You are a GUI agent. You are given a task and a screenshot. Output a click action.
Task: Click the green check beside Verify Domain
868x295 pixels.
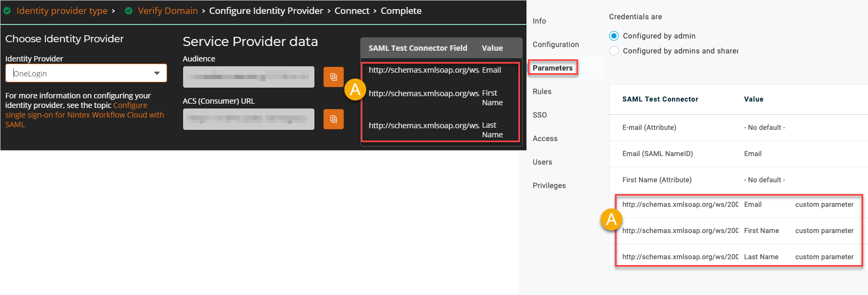129,11
